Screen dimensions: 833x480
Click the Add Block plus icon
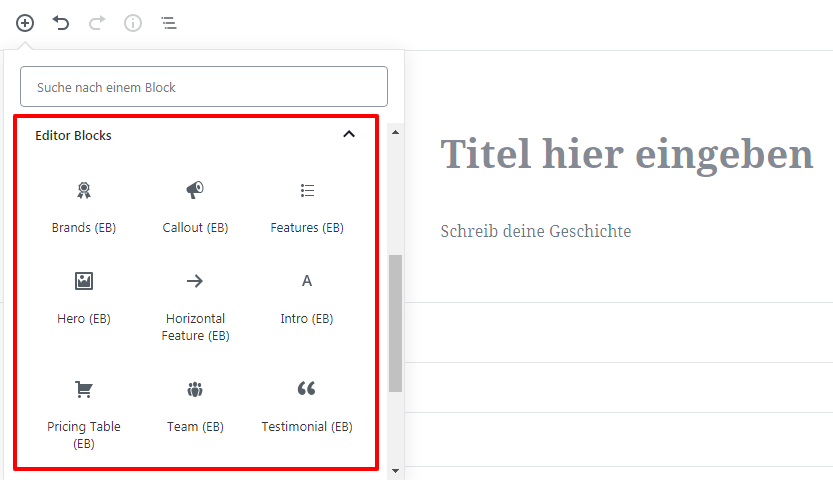(x=25, y=23)
